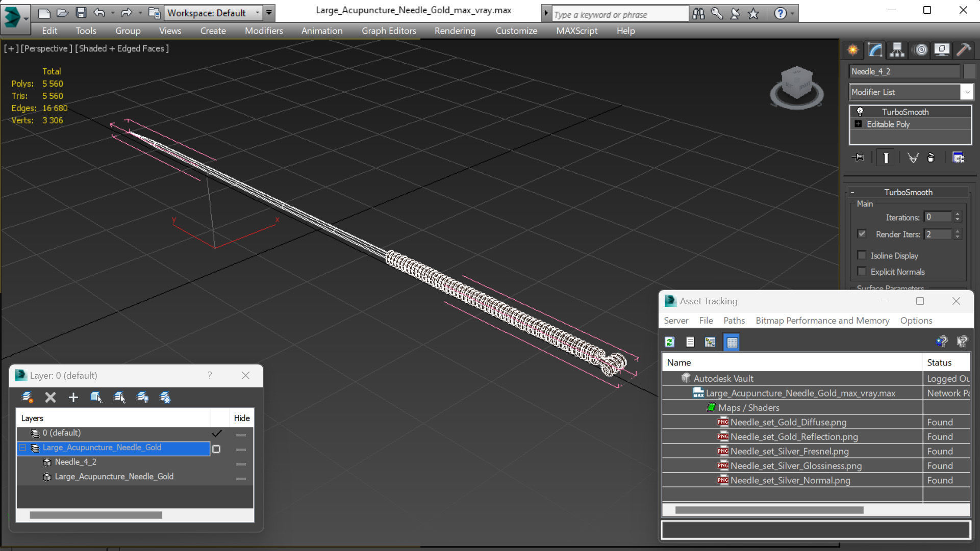
Task: Click the New Scene file icon
Action: tap(44, 13)
